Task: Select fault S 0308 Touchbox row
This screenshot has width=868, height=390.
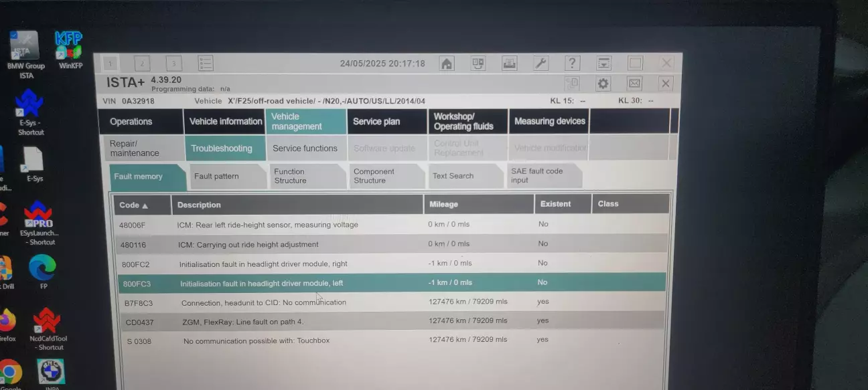Action: click(392, 340)
